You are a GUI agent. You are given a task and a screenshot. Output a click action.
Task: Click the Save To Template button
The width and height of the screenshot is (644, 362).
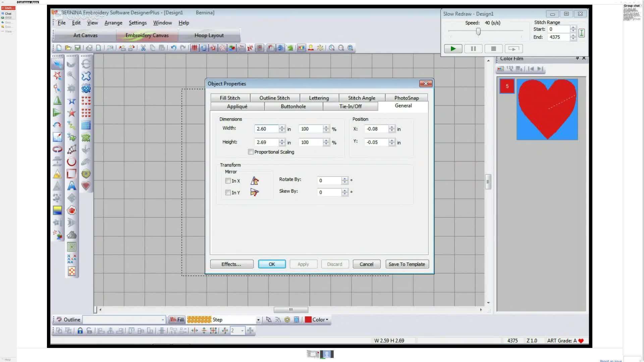pyautogui.click(x=407, y=264)
